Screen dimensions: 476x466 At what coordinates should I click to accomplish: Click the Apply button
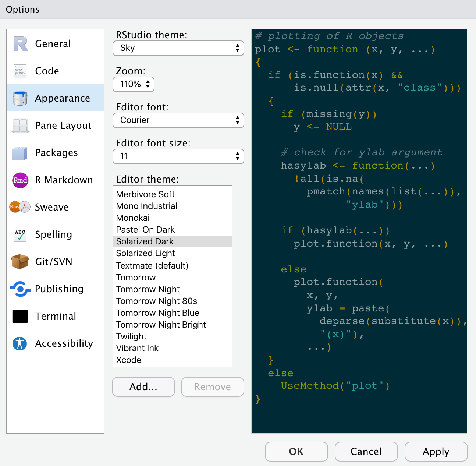pos(436,452)
